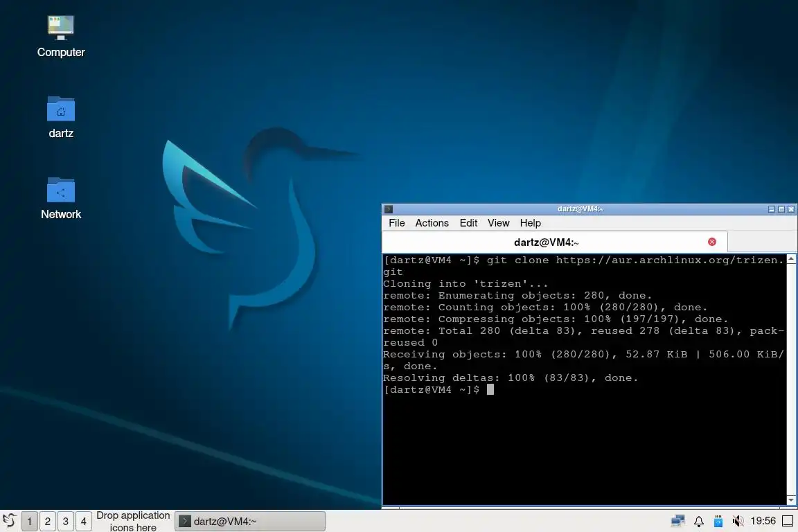Open the Network folder desktop icon

60,199
